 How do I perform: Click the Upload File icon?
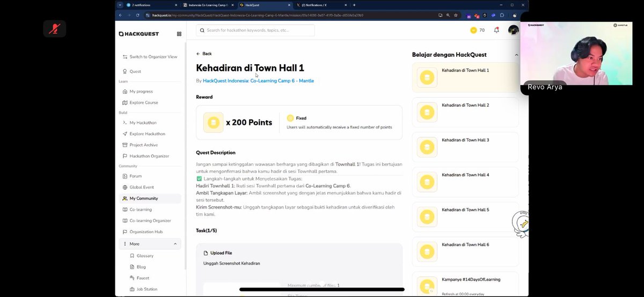click(x=206, y=253)
